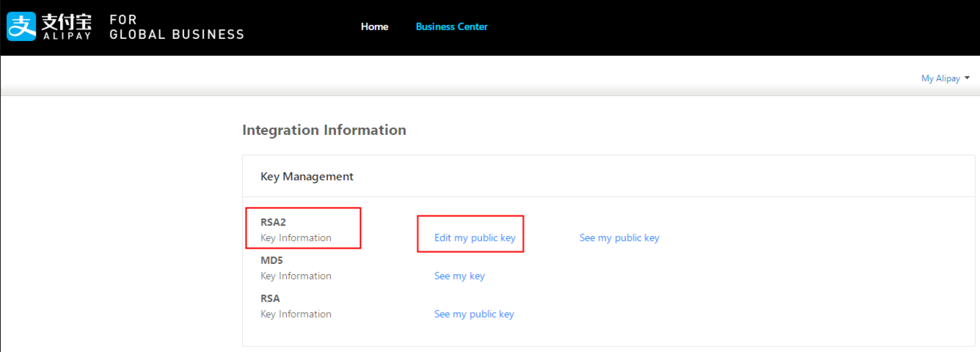The image size is (980, 352).
Task: Select the RSA2 key type label
Action: [x=273, y=222]
